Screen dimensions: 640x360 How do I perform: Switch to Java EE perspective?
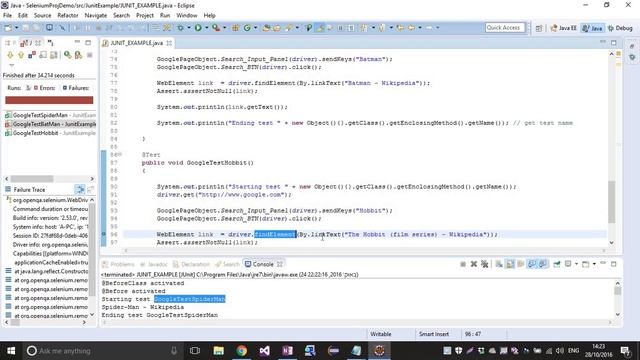point(563,28)
